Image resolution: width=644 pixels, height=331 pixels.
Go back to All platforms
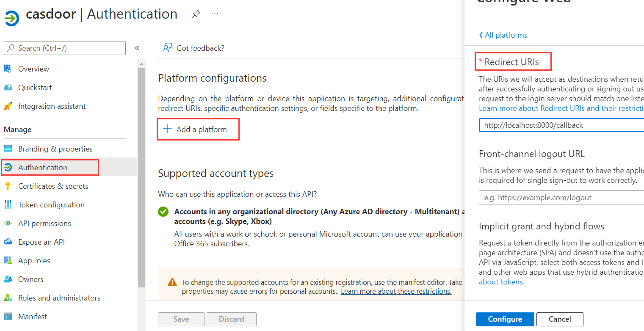click(x=503, y=35)
